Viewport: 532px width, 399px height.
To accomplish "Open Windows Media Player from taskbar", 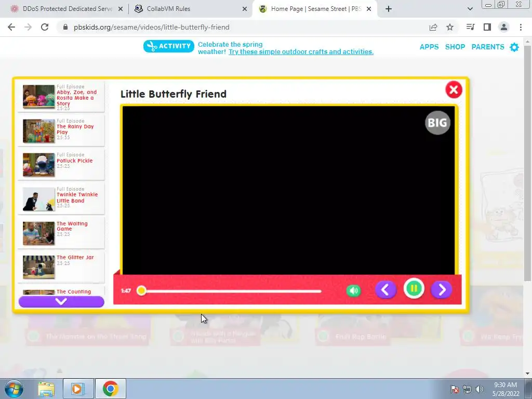I will click(x=78, y=389).
